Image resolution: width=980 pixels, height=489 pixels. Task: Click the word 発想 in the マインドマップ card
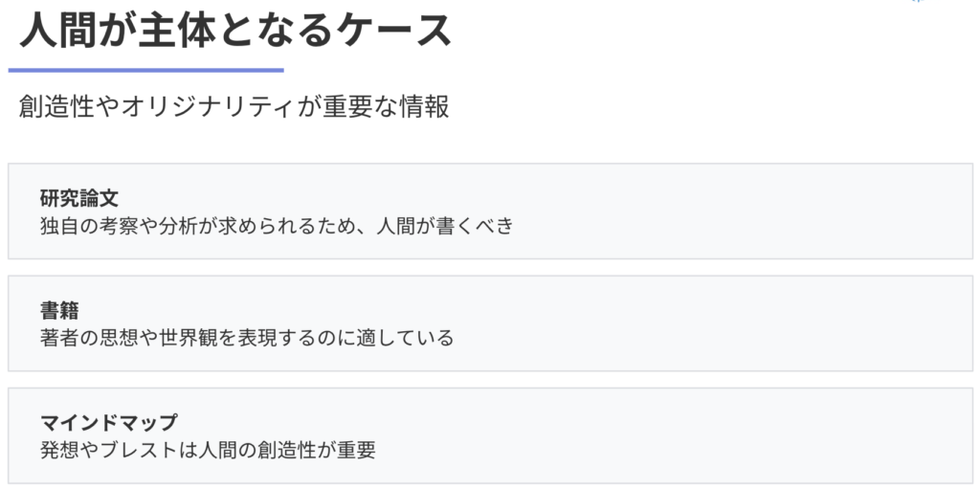pos(59,450)
